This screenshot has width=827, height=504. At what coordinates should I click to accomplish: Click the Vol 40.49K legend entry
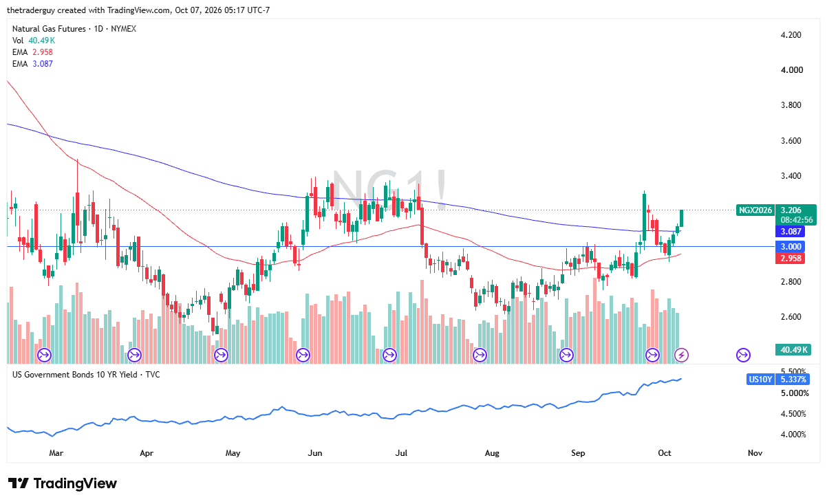coord(32,41)
